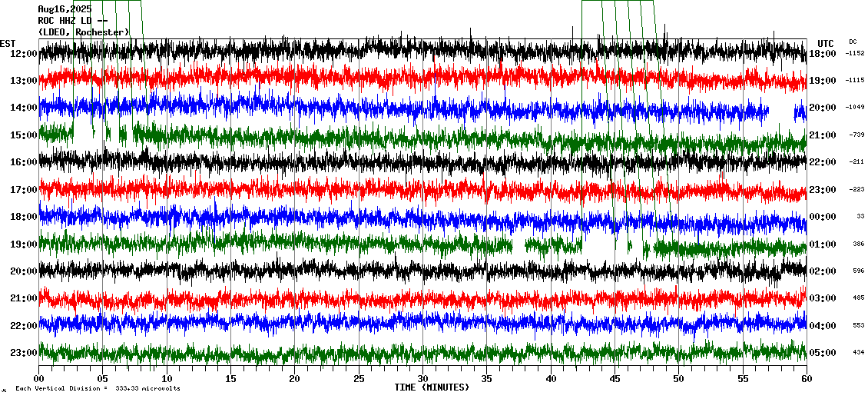Click the (LDEO, Rochester) network label

(84, 32)
